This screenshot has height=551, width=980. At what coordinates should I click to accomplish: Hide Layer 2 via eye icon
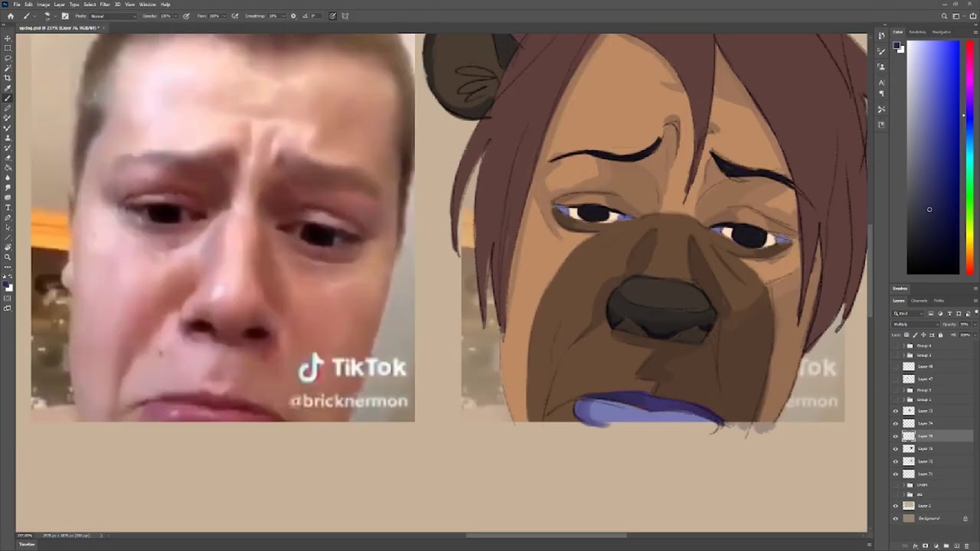pyautogui.click(x=896, y=506)
